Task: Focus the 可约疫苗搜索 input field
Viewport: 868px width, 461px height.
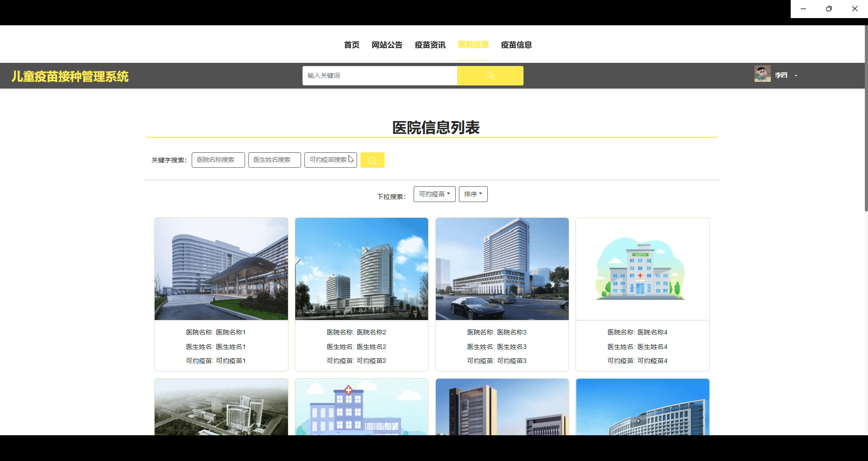Action: point(330,160)
